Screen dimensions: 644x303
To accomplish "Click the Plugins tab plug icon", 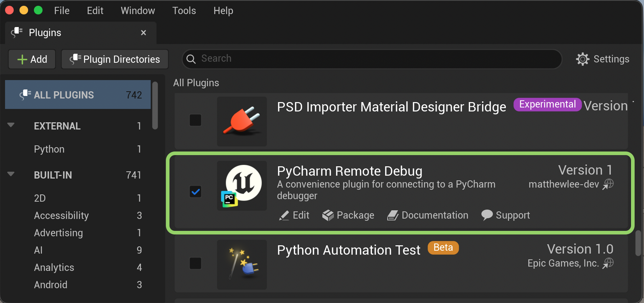I will pyautogui.click(x=17, y=32).
